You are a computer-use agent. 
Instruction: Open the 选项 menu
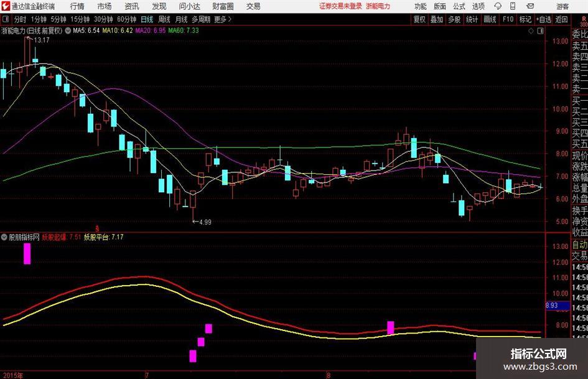pyautogui.click(x=478, y=6)
